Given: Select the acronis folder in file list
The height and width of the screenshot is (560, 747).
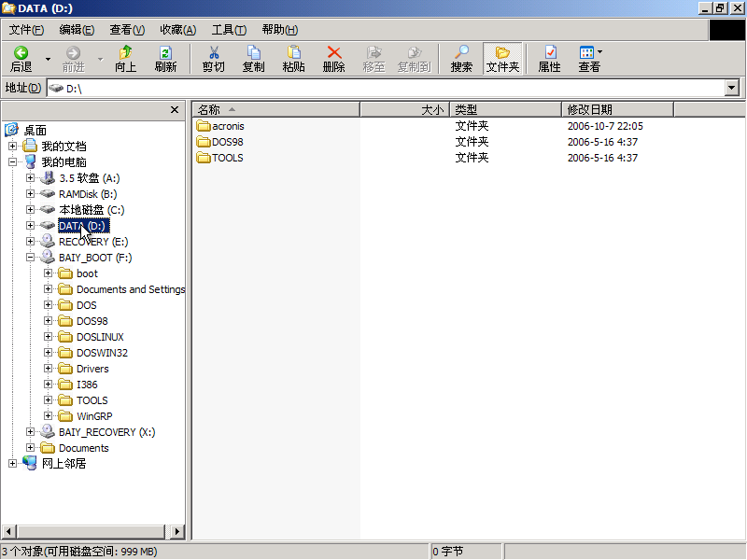Looking at the screenshot, I should pos(220,126).
